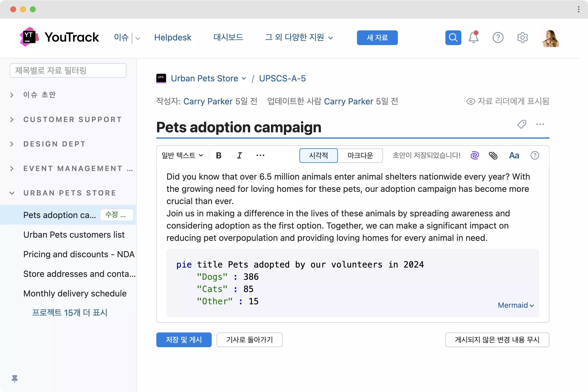This screenshot has height=392, width=588.
Task: Click the 저장 및 게시 button
Action: (184, 340)
